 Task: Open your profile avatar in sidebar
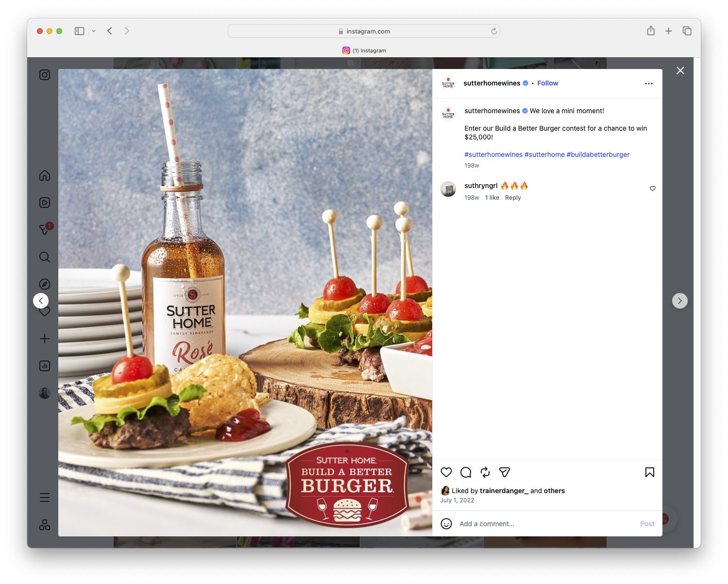coord(45,393)
